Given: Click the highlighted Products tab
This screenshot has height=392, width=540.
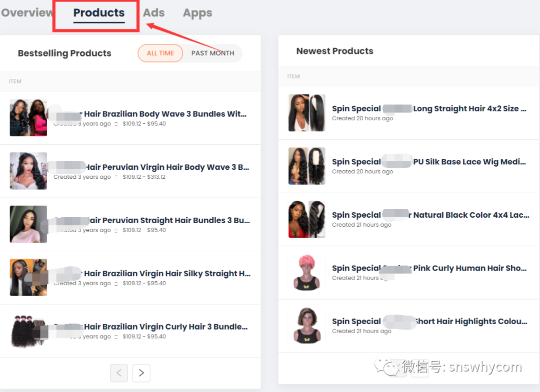Looking at the screenshot, I should coord(98,13).
